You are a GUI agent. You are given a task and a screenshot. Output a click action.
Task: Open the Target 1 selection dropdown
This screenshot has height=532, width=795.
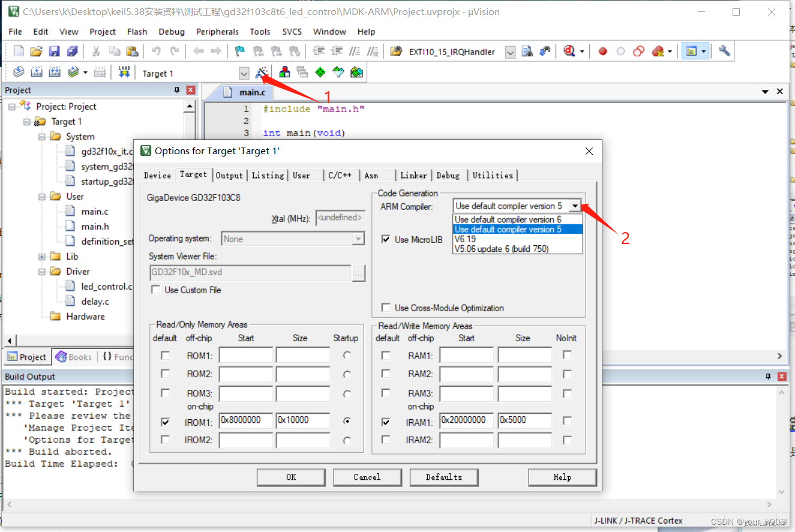pyautogui.click(x=244, y=73)
